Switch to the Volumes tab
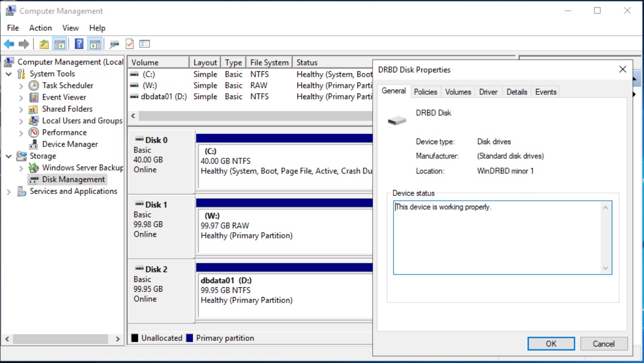Screen dimensions: 644x363 coord(457,91)
